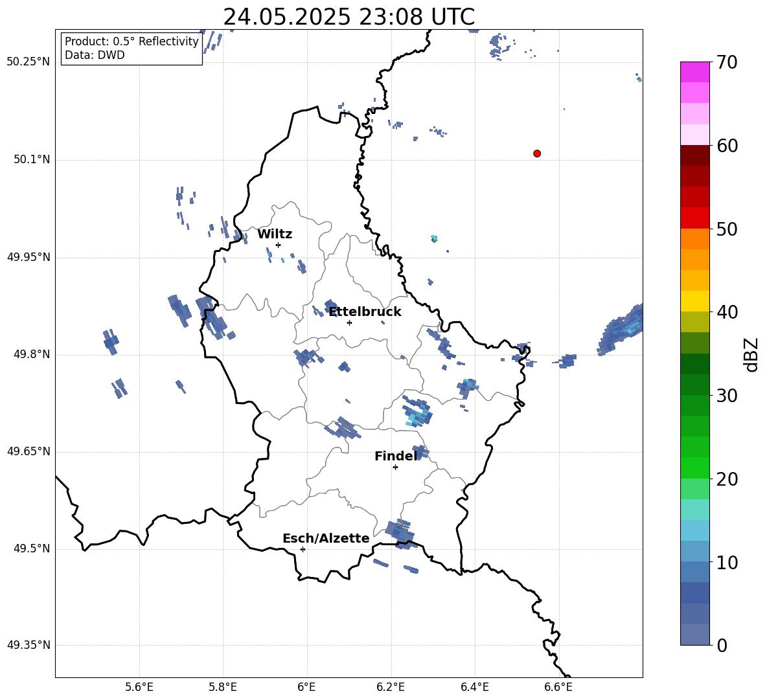The height and width of the screenshot is (700, 767).
Task: Click the 5.6°E longitude label
Action: click(139, 687)
